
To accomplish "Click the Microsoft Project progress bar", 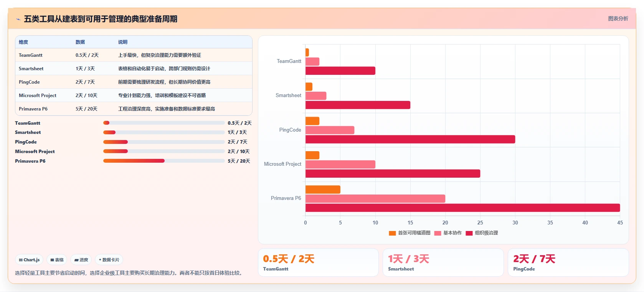I will click(x=164, y=151).
